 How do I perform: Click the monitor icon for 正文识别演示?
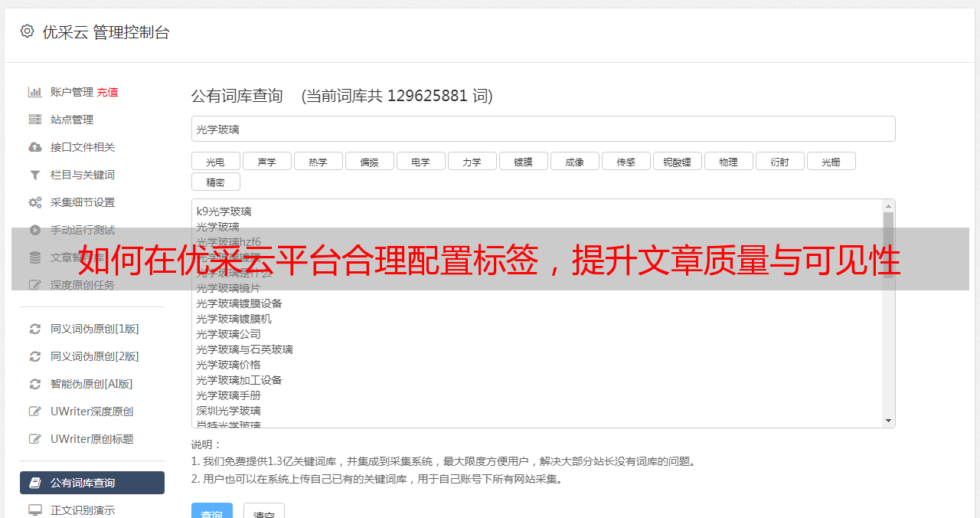tap(35, 510)
